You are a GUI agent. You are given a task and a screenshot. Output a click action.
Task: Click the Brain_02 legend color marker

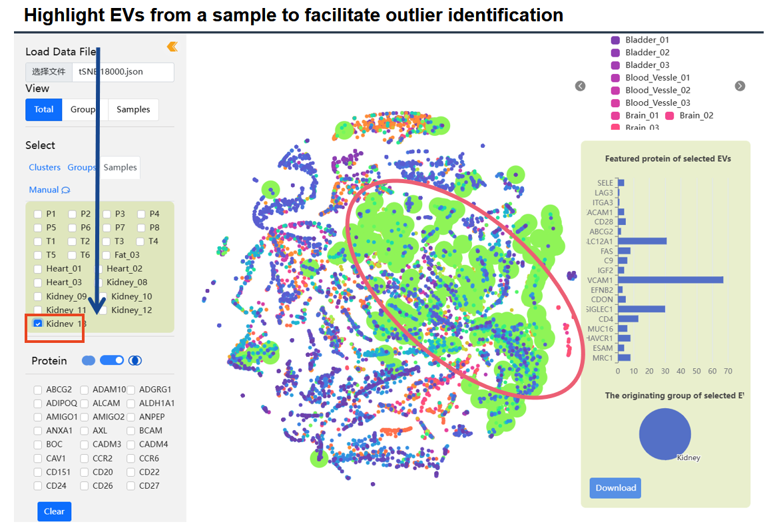670,116
